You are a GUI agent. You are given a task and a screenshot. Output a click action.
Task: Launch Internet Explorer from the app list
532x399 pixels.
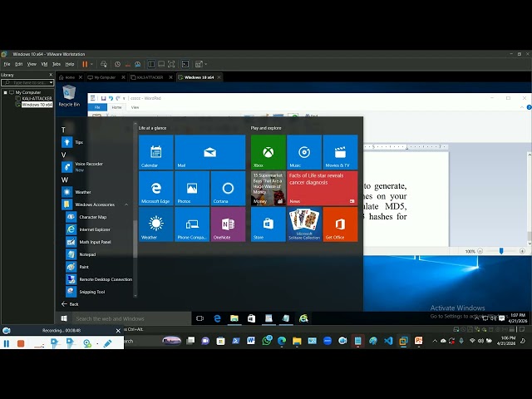98,229
